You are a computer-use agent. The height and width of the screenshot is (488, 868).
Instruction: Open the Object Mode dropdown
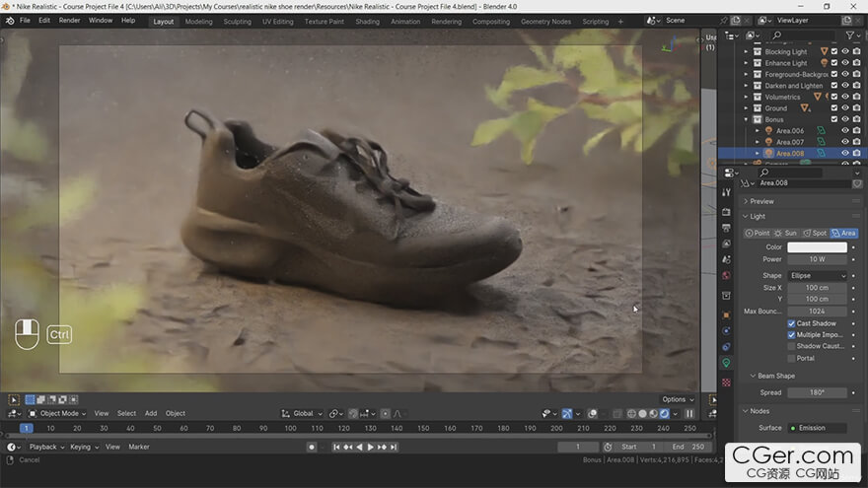click(x=57, y=413)
